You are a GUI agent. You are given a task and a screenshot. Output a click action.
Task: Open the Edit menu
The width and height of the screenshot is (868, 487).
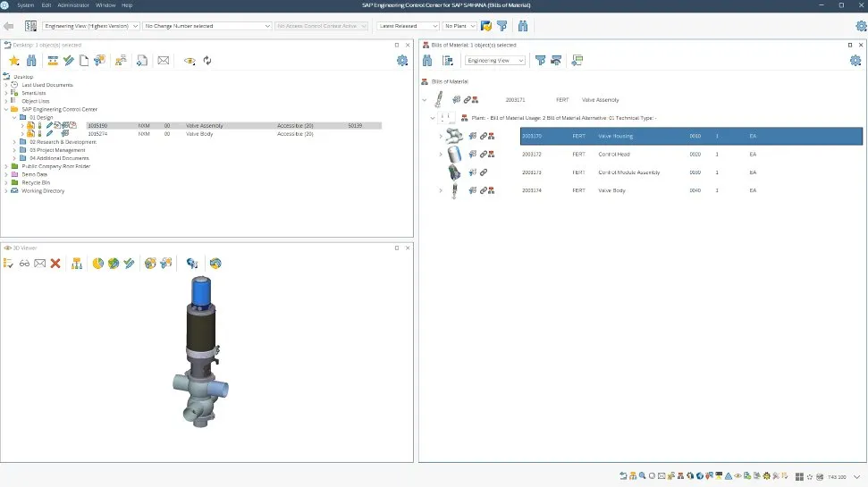(x=46, y=5)
